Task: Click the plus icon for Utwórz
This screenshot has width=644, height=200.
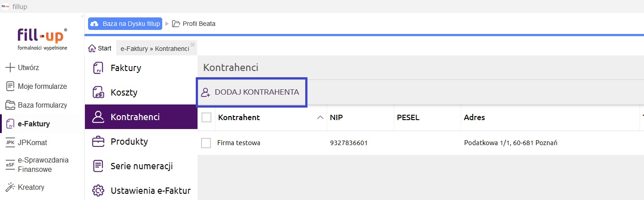Action: (x=10, y=68)
